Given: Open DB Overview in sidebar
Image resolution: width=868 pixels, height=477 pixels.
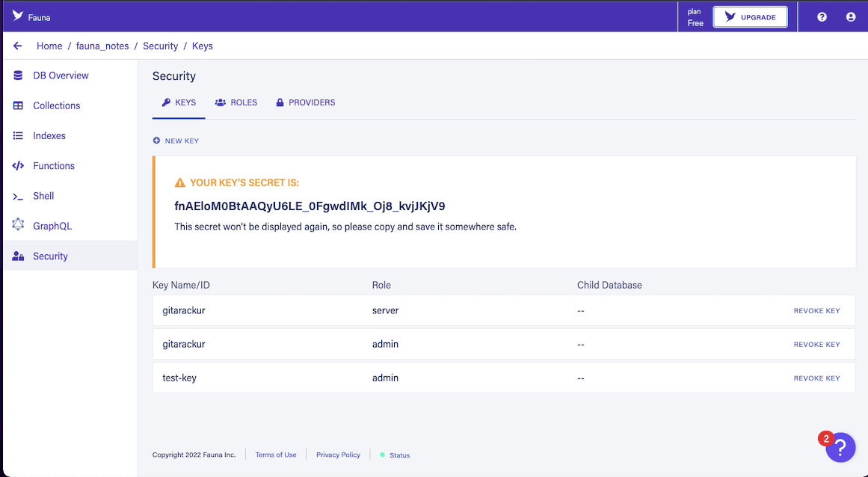Looking at the screenshot, I should click(70, 76).
